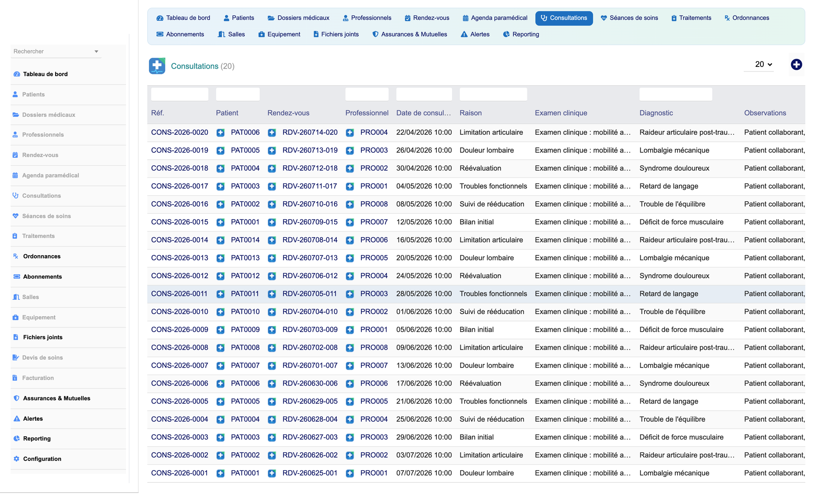
Task: Open the Ordonnances top tab
Action: click(x=747, y=18)
